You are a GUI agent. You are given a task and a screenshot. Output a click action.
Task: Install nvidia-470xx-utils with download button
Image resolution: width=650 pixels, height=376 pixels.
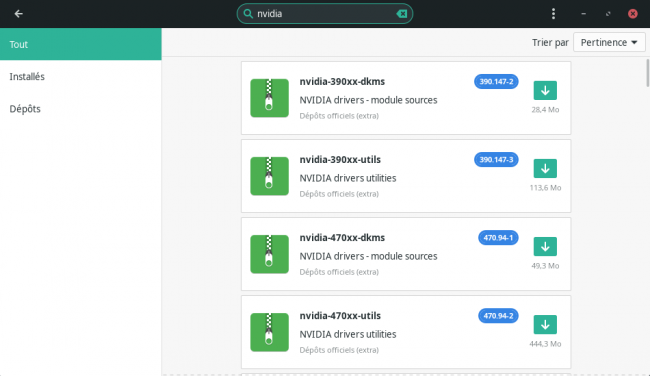pyautogui.click(x=545, y=325)
